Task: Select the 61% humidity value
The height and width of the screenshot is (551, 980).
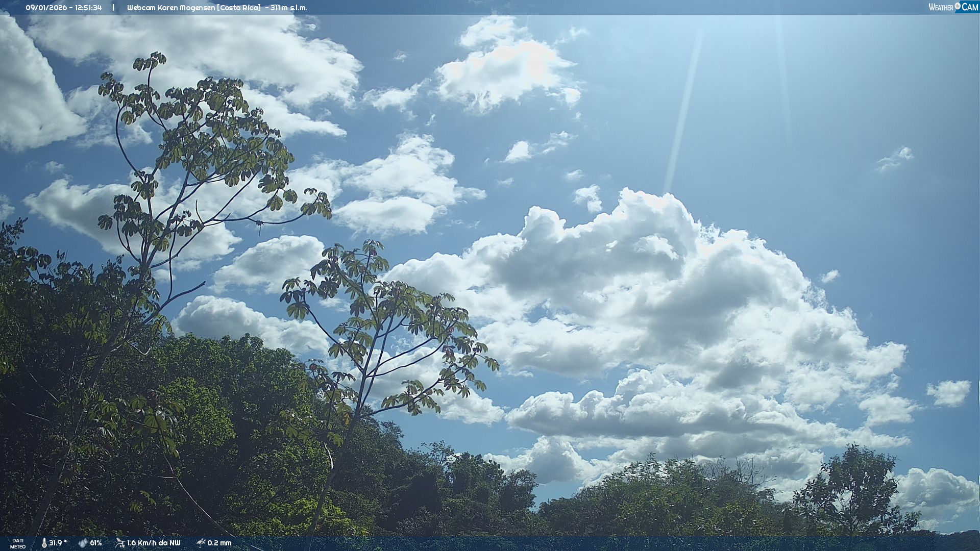Action: click(x=96, y=543)
